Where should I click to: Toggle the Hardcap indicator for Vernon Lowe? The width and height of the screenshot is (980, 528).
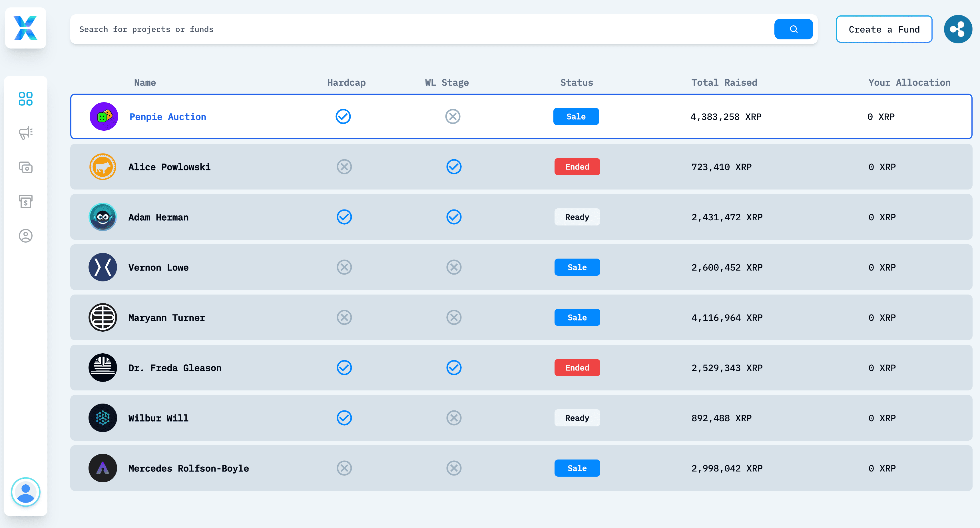[x=344, y=267]
